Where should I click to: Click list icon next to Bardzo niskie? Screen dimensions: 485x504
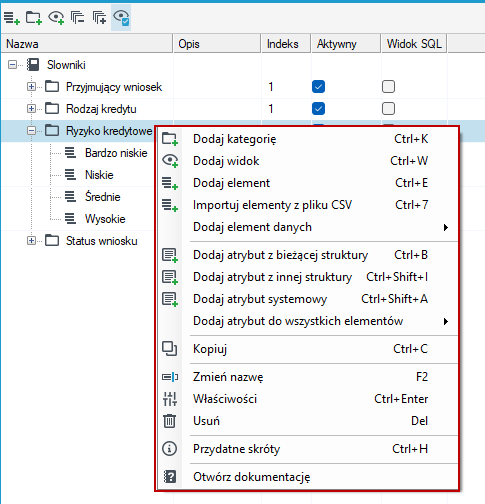pos(70,153)
